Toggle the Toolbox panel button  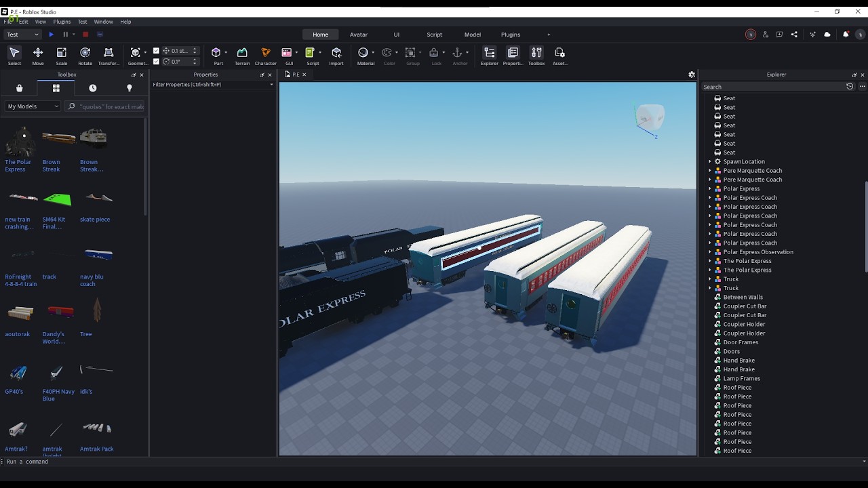(x=536, y=56)
